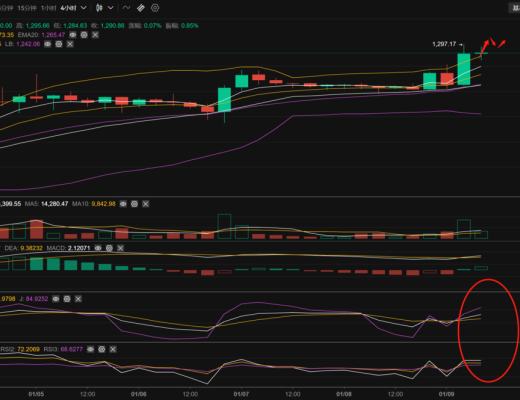Image resolution: width=520 pixels, height=400 pixels.
Task: Click the tall volume bar below 01/07 rally candle
Action: point(224,226)
